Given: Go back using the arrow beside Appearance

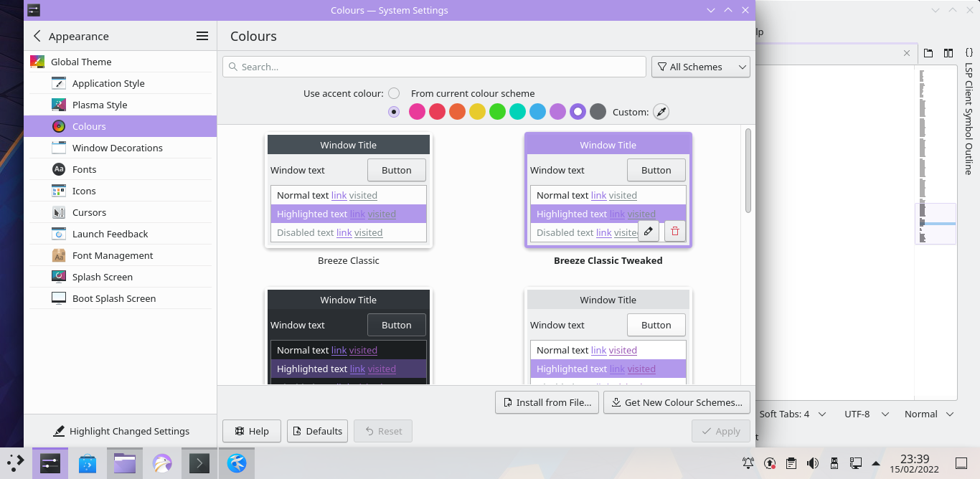Looking at the screenshot, I should tap(37, 36).
